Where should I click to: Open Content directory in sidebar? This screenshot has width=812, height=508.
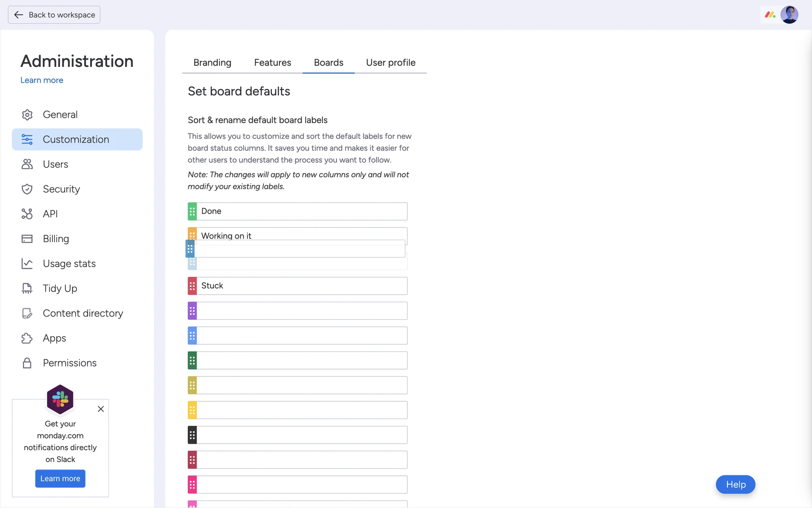coord(82,313)
